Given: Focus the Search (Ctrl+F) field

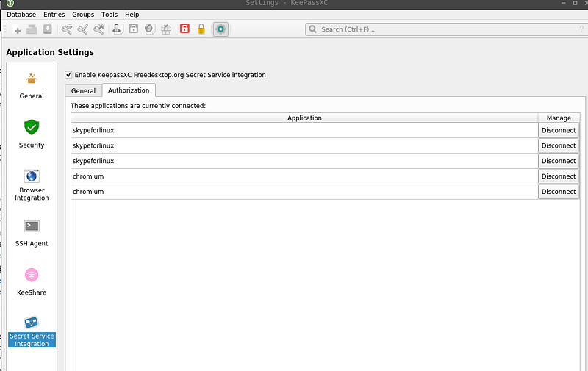Looking at the screenshot, I should click(446, 29).
